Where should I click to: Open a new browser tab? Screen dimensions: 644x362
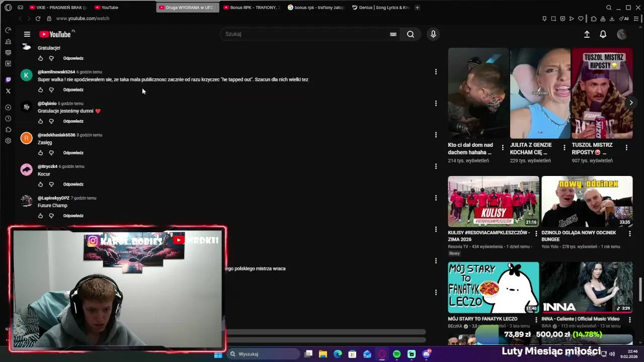(417, 8)
